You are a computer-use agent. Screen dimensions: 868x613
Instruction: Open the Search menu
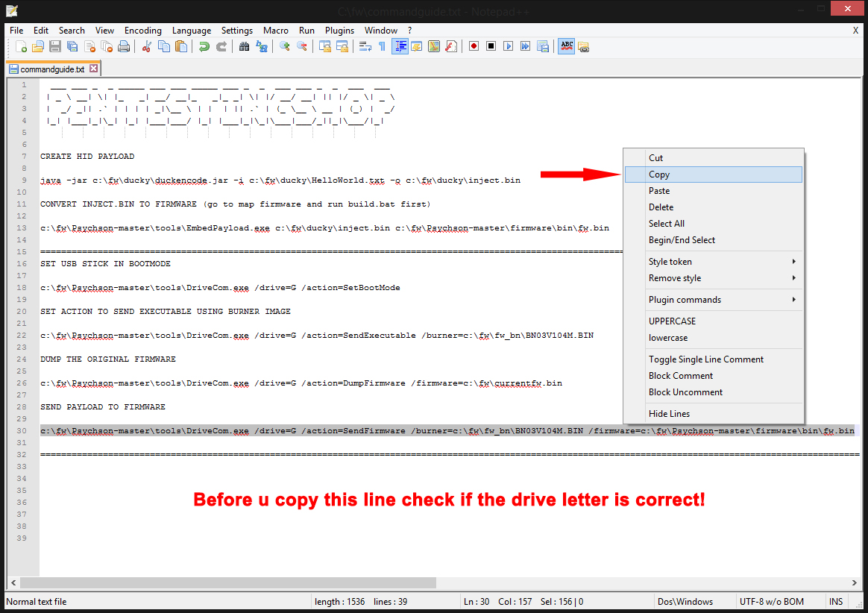click(72, 31)
